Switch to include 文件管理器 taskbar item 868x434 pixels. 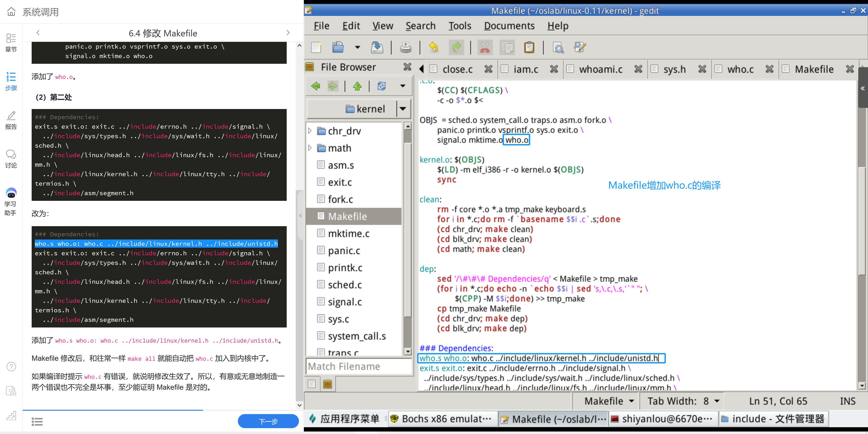click(774, 419)
